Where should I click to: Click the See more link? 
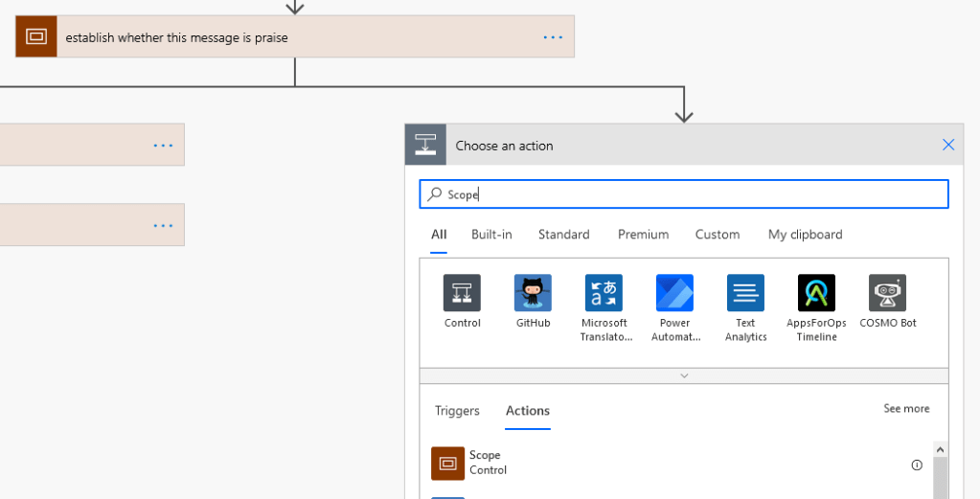click(905, 409)
